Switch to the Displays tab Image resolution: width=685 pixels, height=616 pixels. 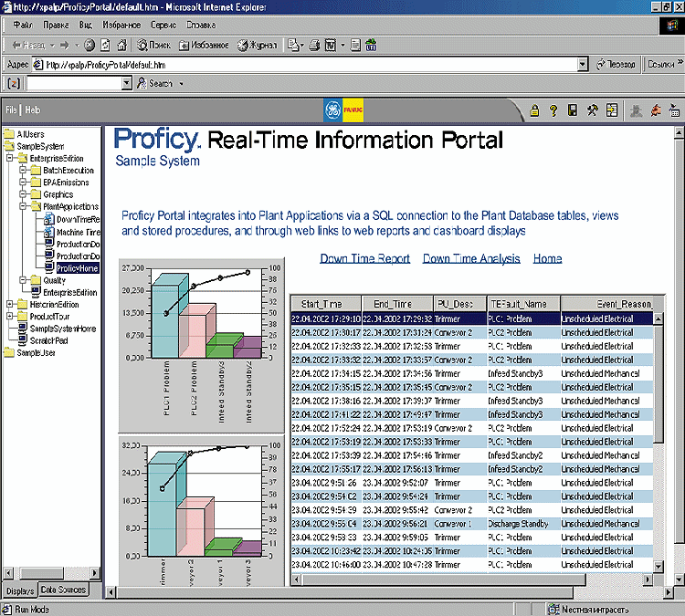click(20, 590)
